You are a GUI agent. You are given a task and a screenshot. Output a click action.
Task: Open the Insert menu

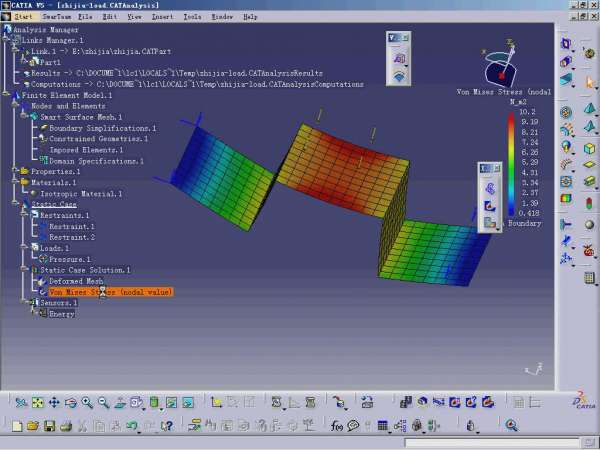click(x=161, y=17)
